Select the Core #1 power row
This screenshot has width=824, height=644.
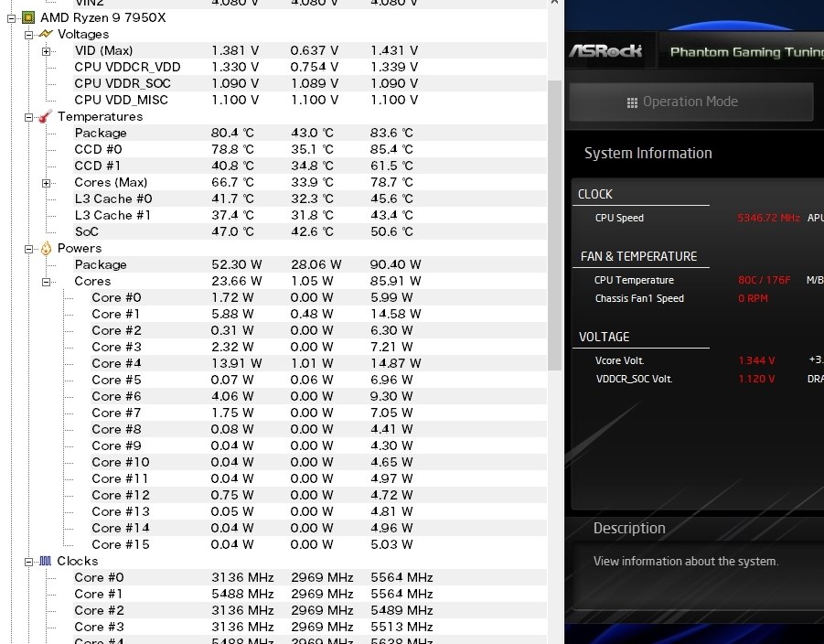318,315
